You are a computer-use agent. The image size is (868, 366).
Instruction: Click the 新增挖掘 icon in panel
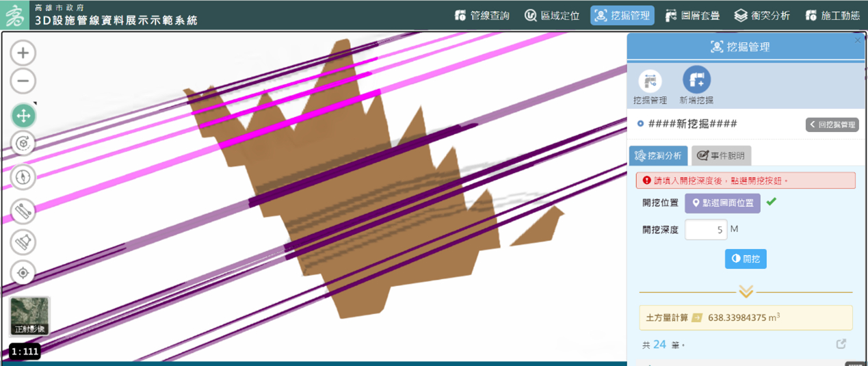(x=696, y=81)
